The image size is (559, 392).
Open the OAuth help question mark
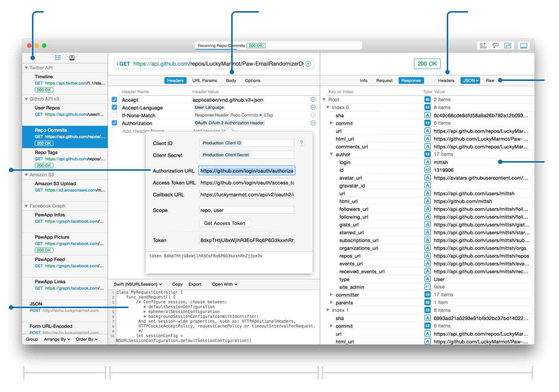[301, 143]
